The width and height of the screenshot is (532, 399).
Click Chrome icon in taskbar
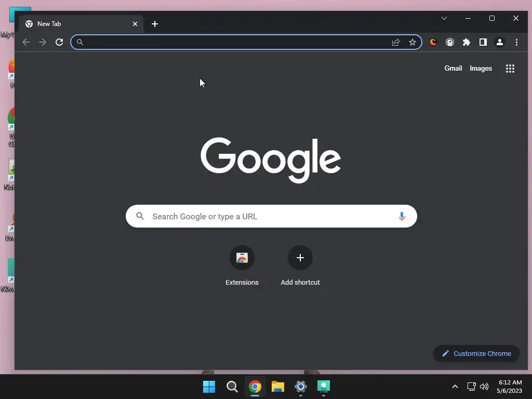pos(255,387)
